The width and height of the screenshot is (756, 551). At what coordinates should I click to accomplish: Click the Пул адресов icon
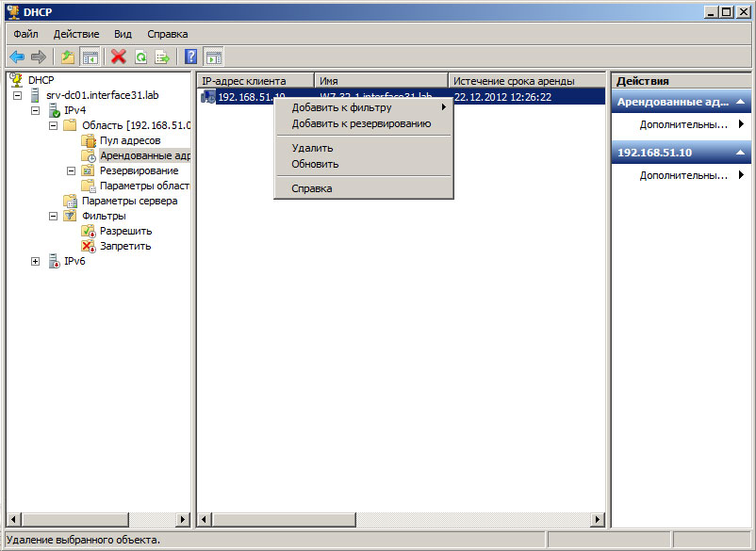click(x=89, y=140)
